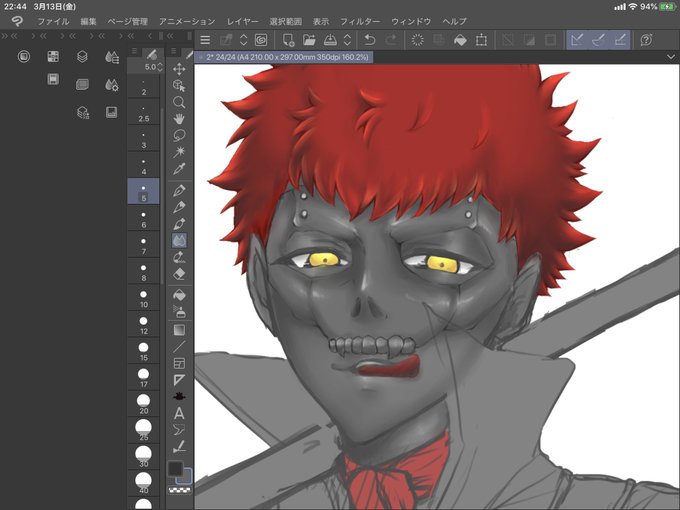Open a file via folder icon

(309, 40)
